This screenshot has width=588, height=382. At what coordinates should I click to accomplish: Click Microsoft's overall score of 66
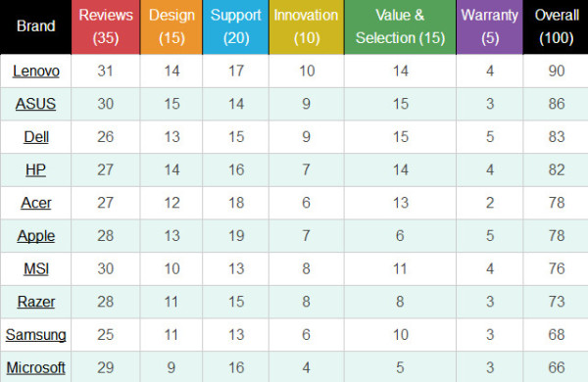click(x=556, y=367)
